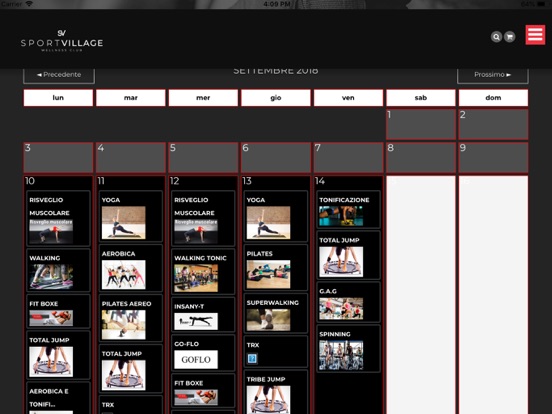Click the dom day header
The image size is (552, 414).
493,98
